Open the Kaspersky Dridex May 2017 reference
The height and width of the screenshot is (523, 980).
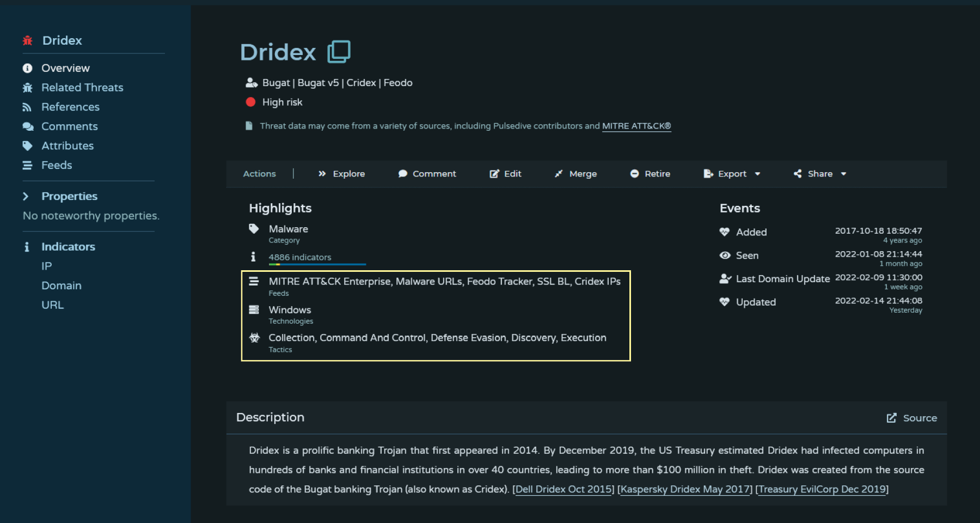click(x=685, y=489)
